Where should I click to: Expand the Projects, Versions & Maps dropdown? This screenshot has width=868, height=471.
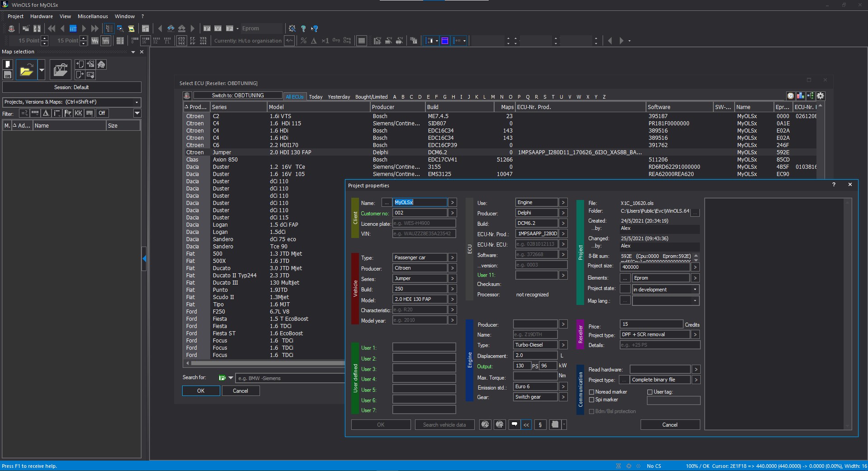(137, 102)
